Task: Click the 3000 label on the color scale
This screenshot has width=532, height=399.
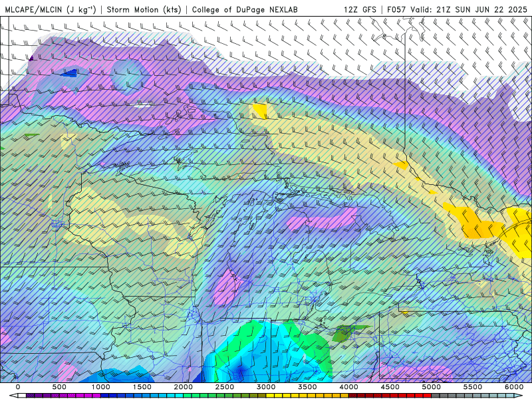Action: (267, 387)
